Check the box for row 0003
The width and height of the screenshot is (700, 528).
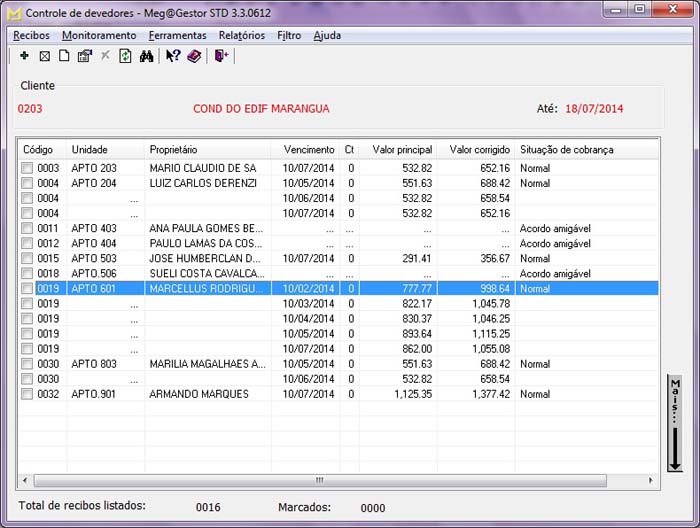tap(27, 169)
